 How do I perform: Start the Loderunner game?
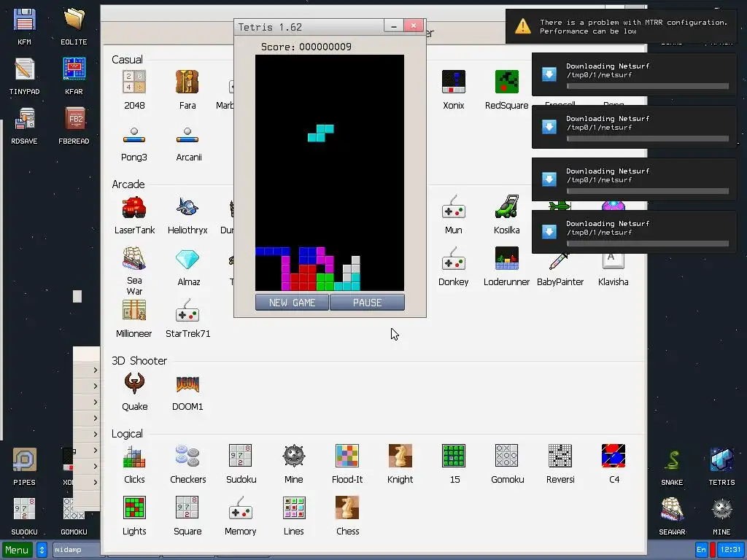click(507, 260)
